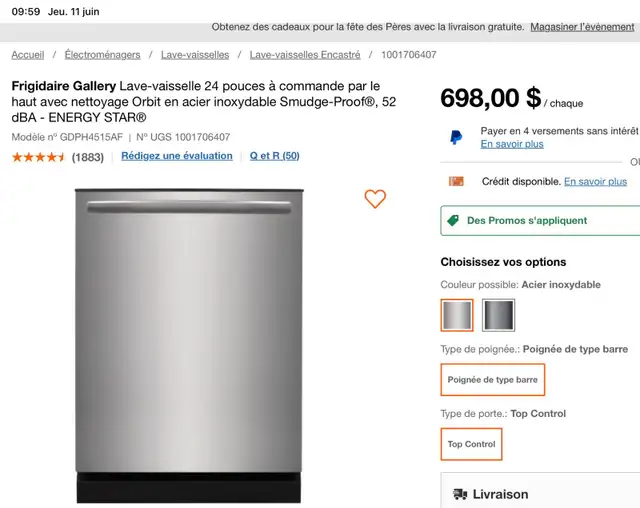This screenshot has height=508, width=640.
Task: Click the delivery truck icon beside Livraison
Action: [x=460, y=494]
